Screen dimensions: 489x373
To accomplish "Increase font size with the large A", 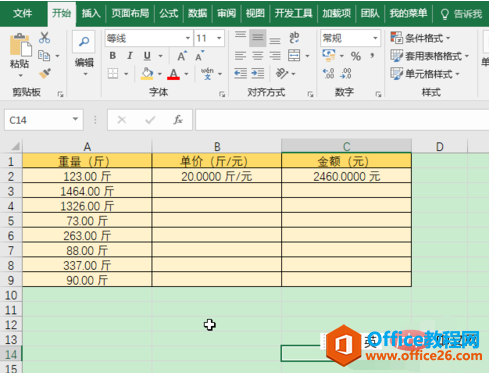I will (x=182, y=56).
